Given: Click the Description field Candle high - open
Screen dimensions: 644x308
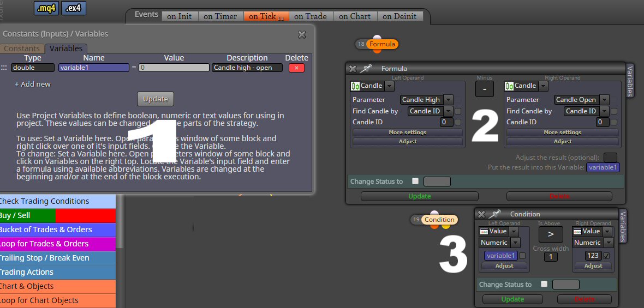Looking at the screenshot, I should (x=247, y=68).
